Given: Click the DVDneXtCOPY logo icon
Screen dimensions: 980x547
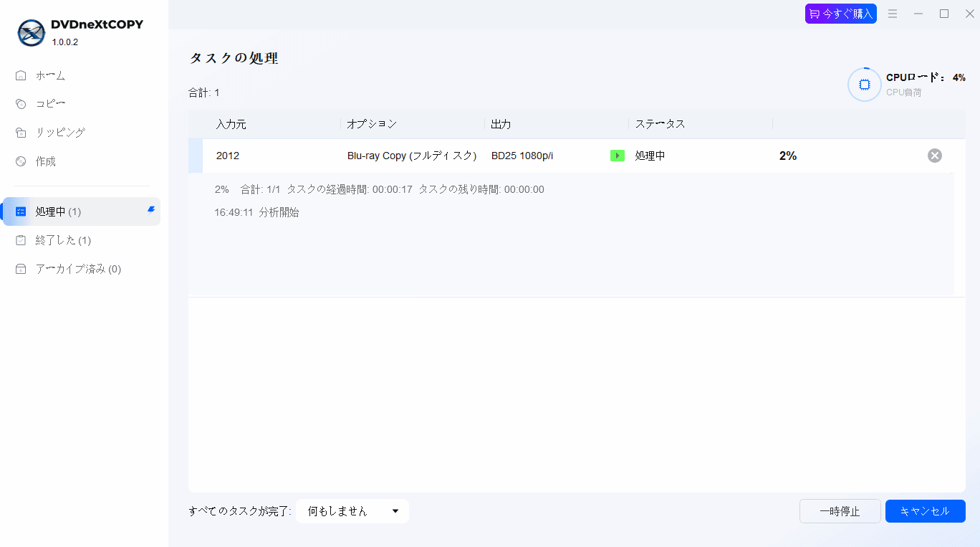Looking at the screenshot, I should coord(32,32).
